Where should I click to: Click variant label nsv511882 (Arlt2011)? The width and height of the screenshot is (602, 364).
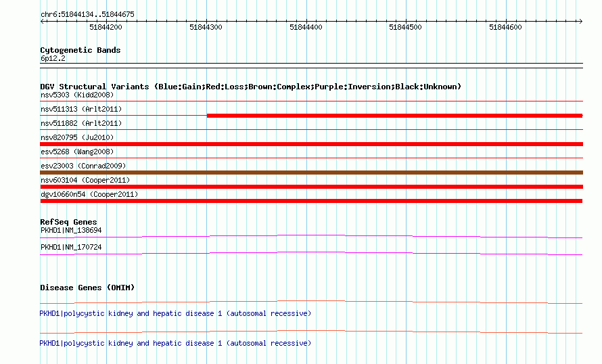81,123
